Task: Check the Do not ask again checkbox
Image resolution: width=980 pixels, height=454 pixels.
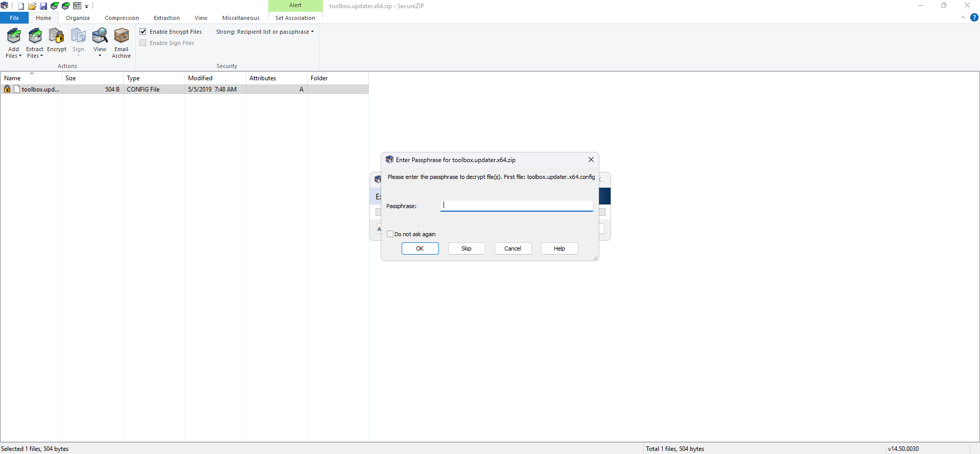Action: 390,234
